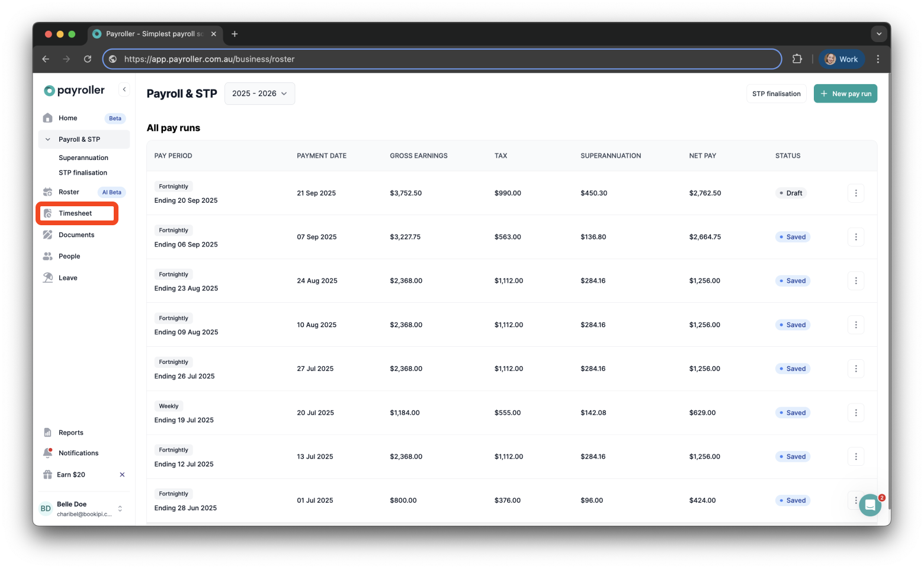This screenshot has height=569, width=924.
Task: Check Notifications in the sidebar
Action: pyautogui.click(x=78, y=453)
